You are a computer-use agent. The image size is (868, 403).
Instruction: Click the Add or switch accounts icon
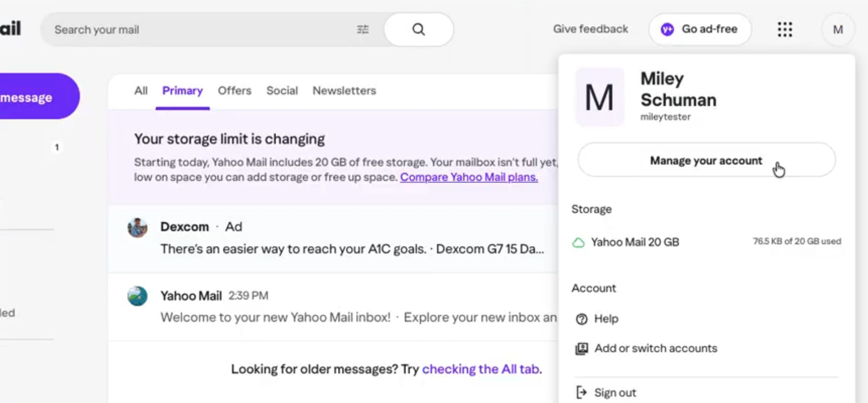point(581,348)
